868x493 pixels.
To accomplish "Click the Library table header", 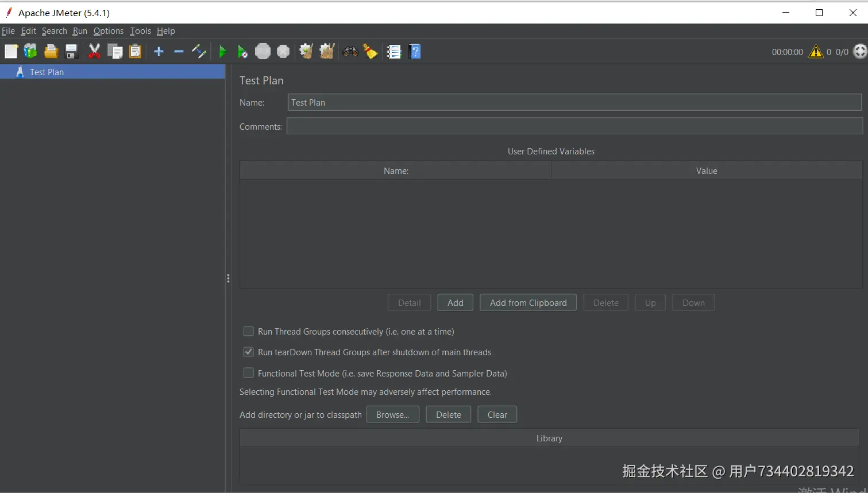I will 549,438.
